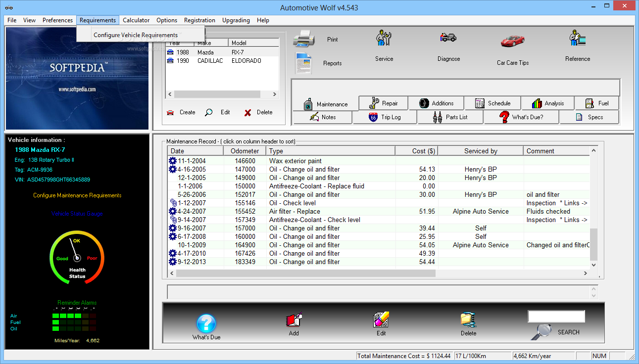The height and width of the screenshot is (364, 639).
Task: Click the Create vehicle car icon
Action: point(170,112)
